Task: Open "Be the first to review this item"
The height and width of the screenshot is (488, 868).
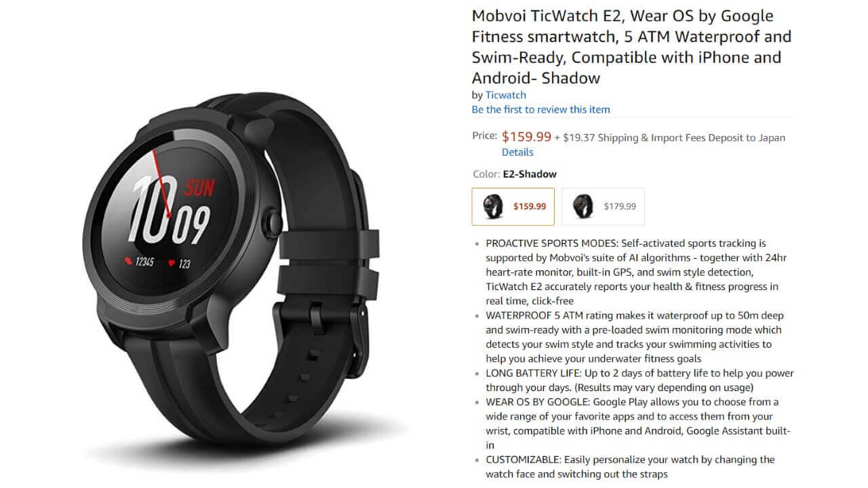Action: pyautogui.click(x=540, y=109)
